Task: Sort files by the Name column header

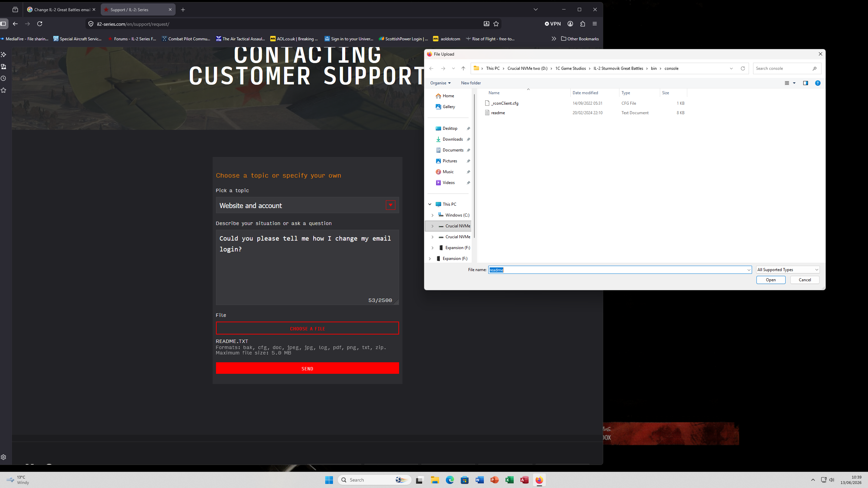Action: pos(494,93)
